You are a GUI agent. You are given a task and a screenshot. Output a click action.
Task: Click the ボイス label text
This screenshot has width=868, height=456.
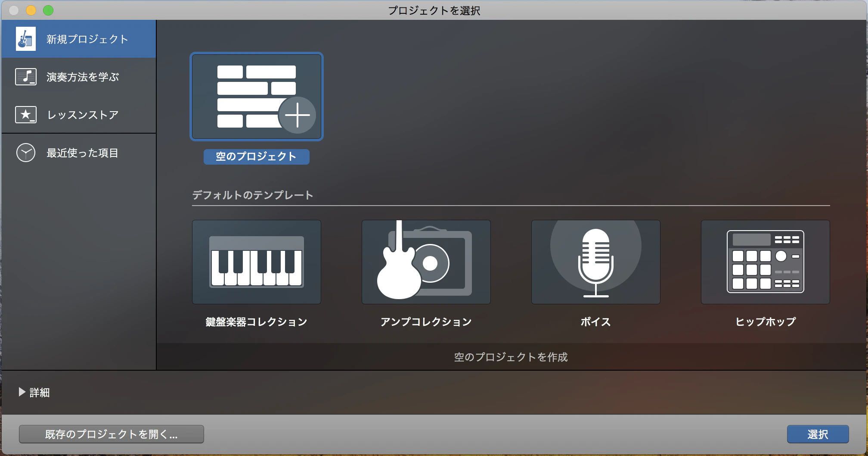[596, 322]
